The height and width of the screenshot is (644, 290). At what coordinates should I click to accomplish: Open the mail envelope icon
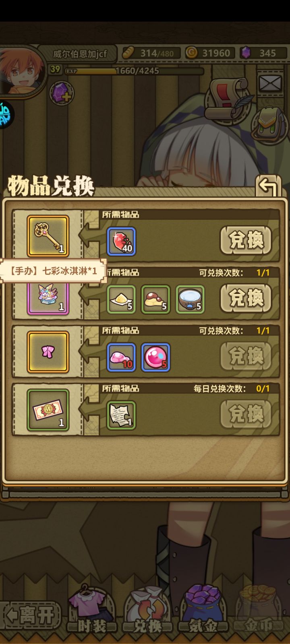pos(270,83)
